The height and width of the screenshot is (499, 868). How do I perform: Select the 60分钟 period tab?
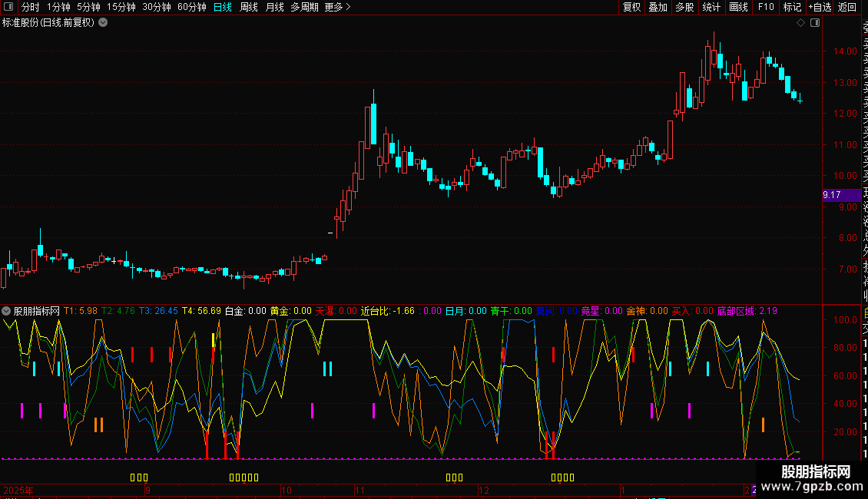click(x=192, y=7)
